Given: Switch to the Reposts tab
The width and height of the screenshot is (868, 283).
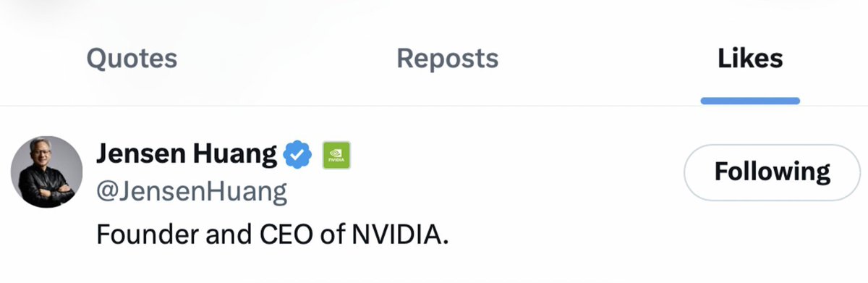Looking at the screenshot, I should 448,59.
